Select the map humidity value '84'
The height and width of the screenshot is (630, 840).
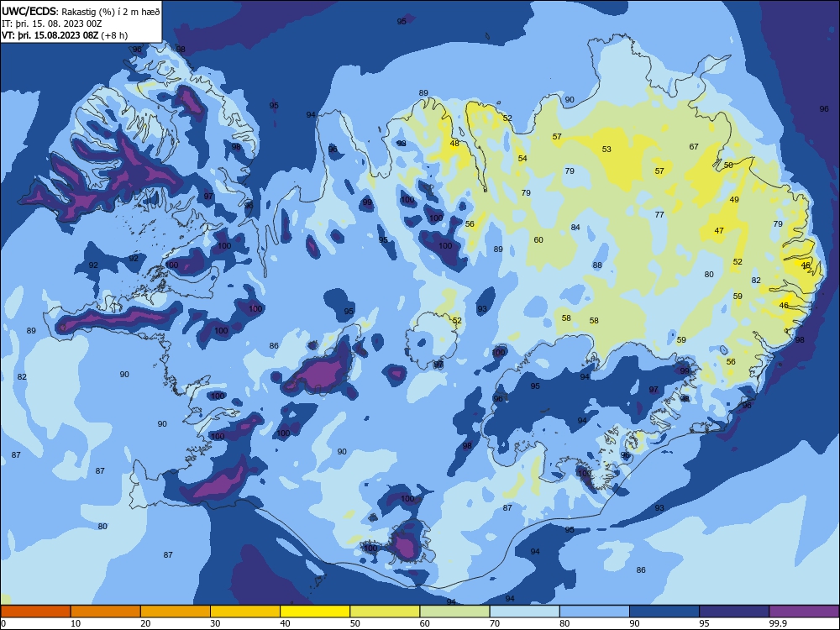(575, 227)
